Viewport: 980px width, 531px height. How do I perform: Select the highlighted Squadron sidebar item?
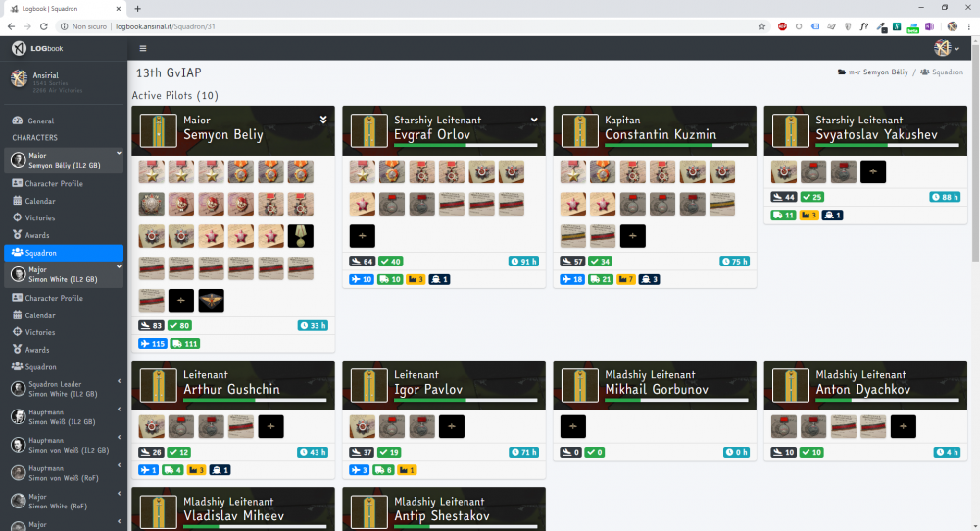click(x=64, y=253)
